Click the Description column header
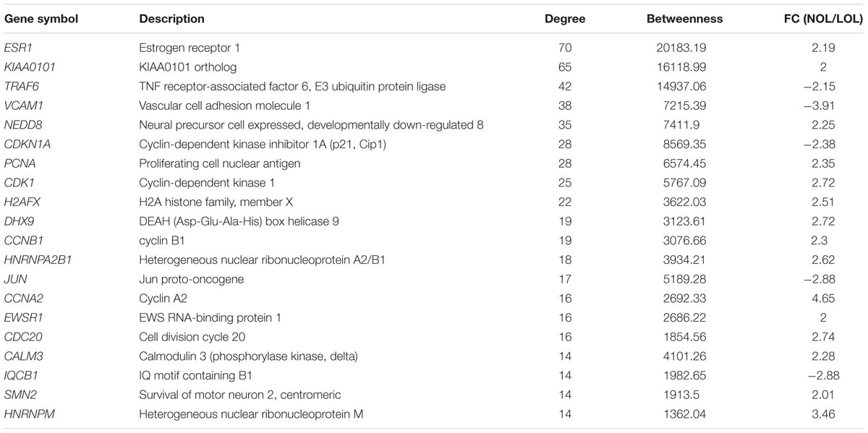Viewport: 868px width, 433px height. pyautogui.click(x=171, y=19)
